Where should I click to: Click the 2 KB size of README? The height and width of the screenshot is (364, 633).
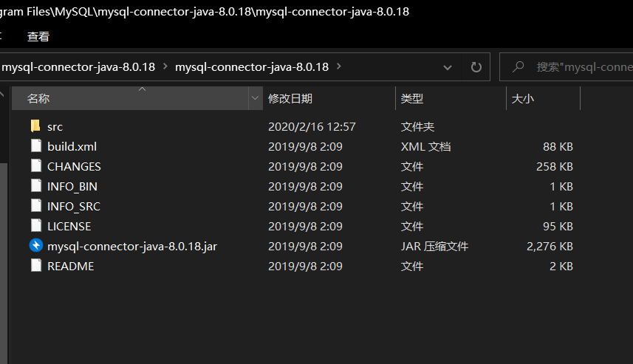click(561, 266)
